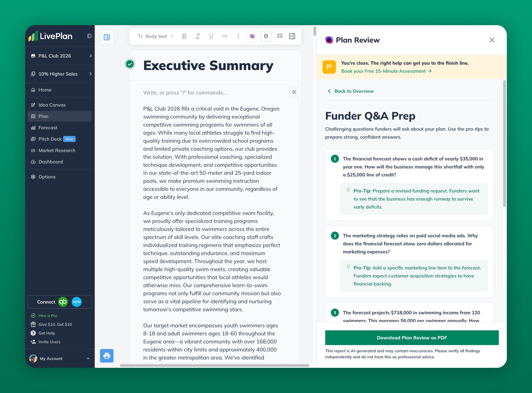This screenshot has width=532, height=393.
Task: Toggle italic formatting
Action: (198, 36)
